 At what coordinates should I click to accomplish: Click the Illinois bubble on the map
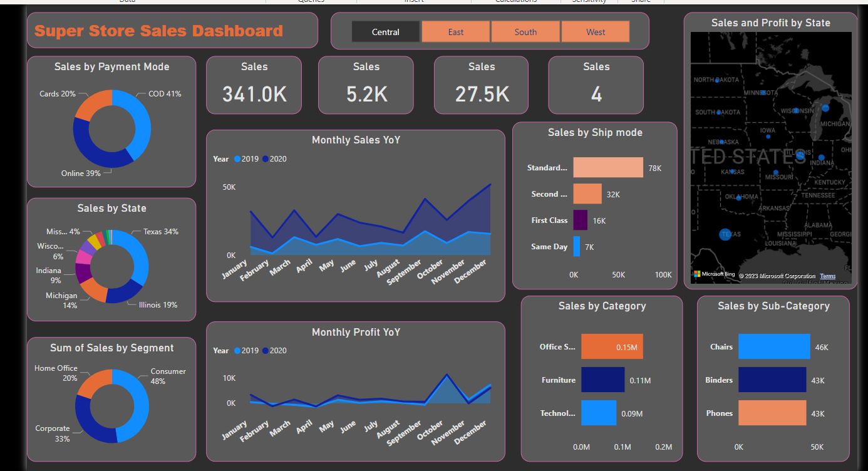(x=799, y=152)
